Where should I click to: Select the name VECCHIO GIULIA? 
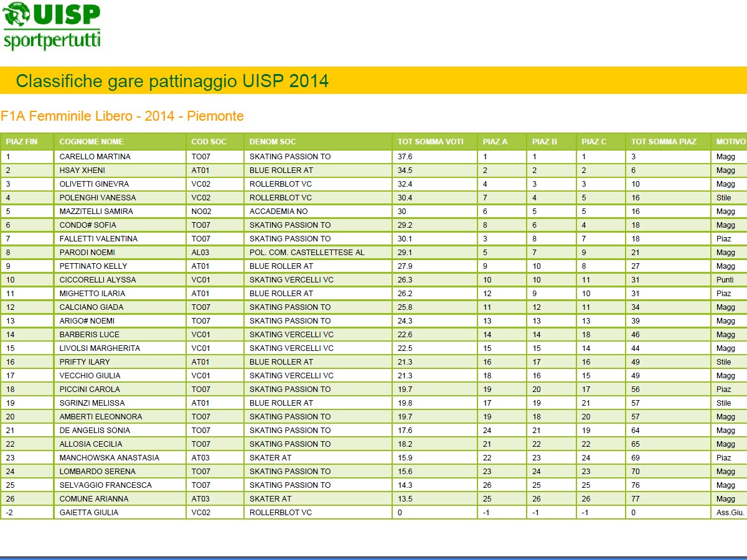90,376
